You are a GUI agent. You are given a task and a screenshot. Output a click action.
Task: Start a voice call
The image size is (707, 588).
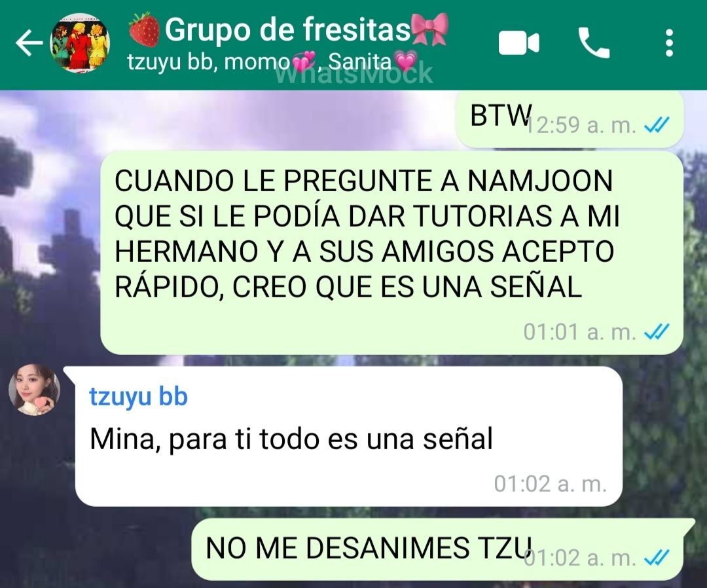click(x=594, y=43)
